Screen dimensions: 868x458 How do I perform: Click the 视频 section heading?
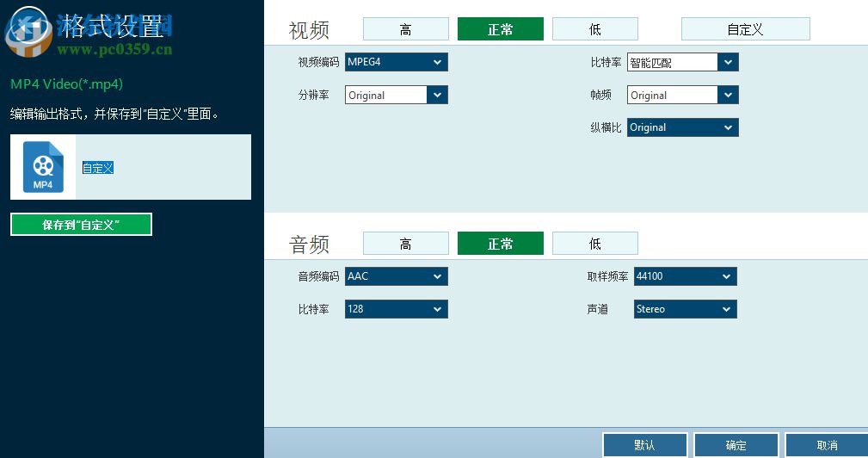click(309, 30)
